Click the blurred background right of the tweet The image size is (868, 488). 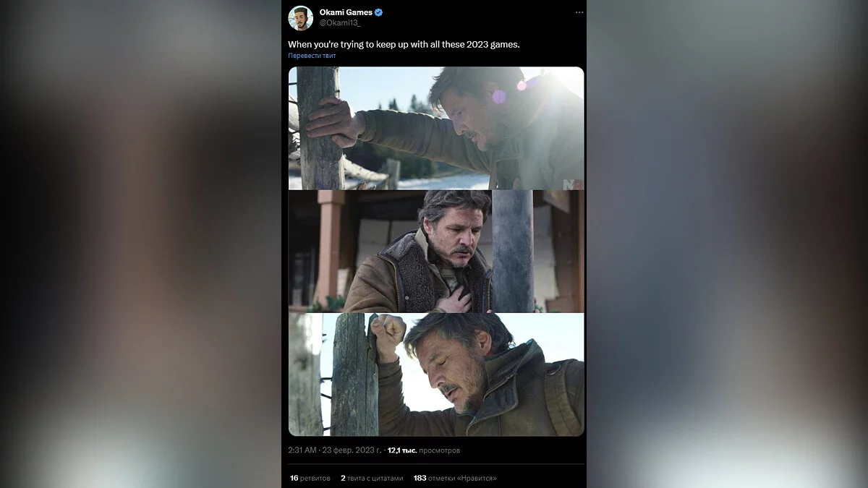tap(727, 244)
